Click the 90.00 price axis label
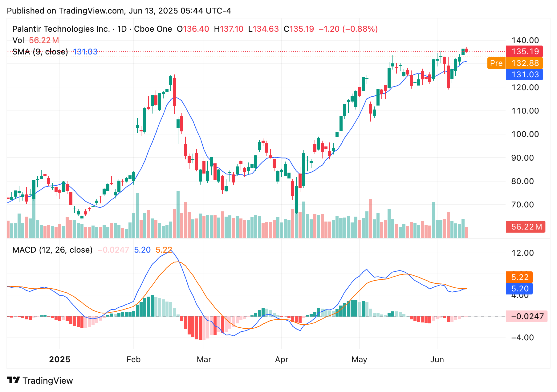Screen dimensions: 557x392 [522, 158]
